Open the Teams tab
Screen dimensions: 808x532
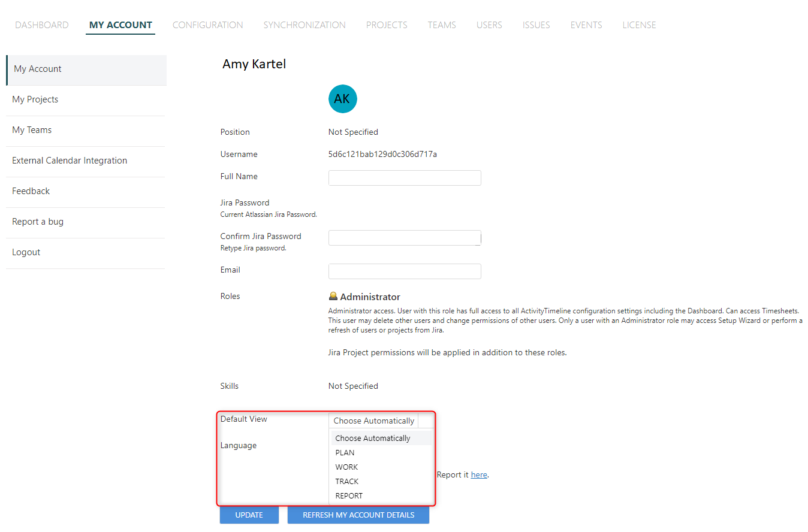[x=442, y=25]
